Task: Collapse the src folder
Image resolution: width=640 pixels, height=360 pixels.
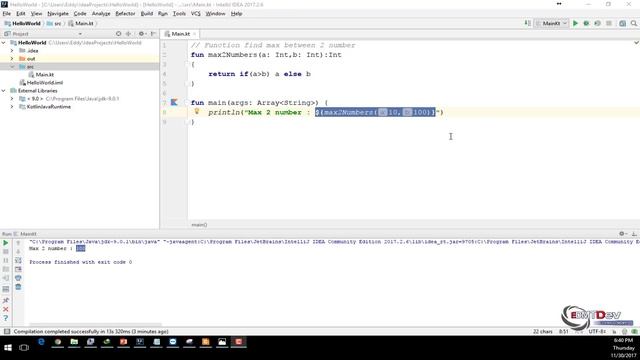Action: [x=12, y=67]
